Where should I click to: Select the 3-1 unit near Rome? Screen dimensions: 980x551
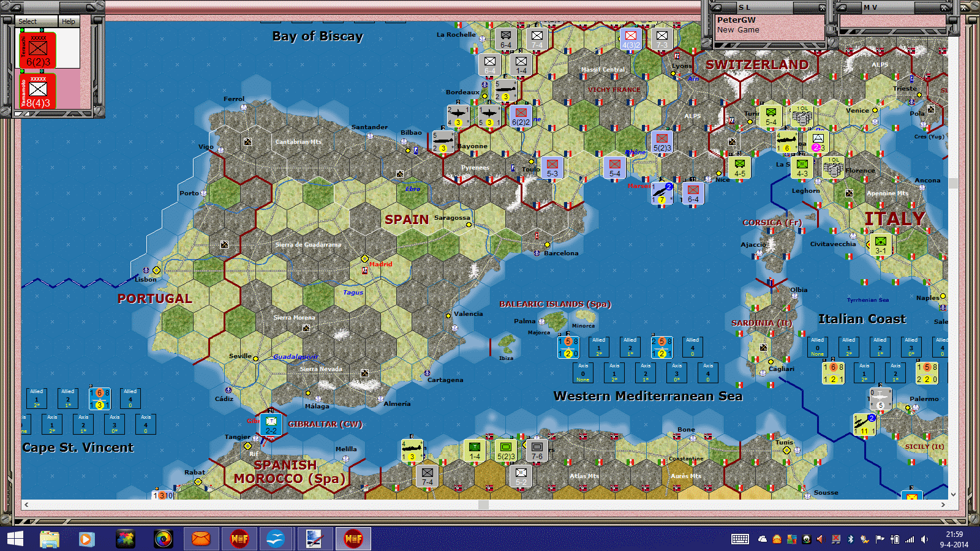[881, 245]
